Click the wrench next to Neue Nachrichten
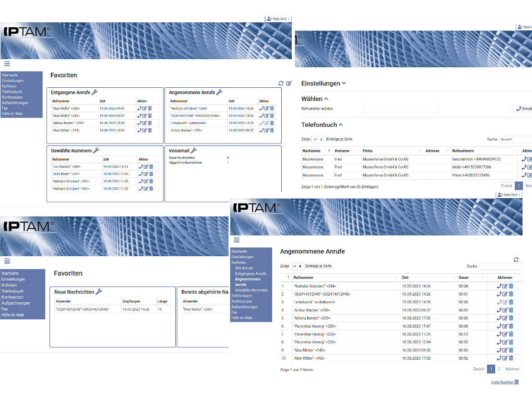Screen dimensions: 532x396 [x=99, y=292]
